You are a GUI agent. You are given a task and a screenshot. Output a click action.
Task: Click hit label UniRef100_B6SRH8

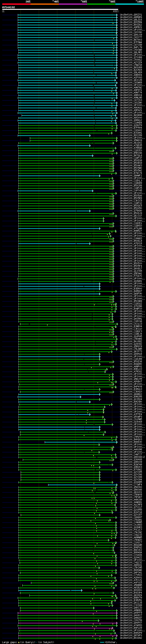tap(131, 115)
